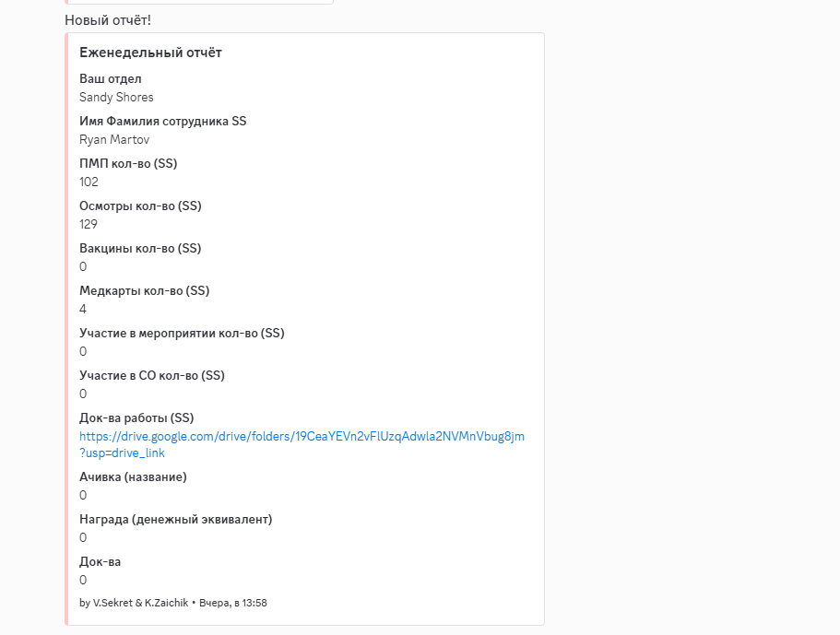
Task: Click the Док-ва работы (SS) label
Action: coord(138,417)
